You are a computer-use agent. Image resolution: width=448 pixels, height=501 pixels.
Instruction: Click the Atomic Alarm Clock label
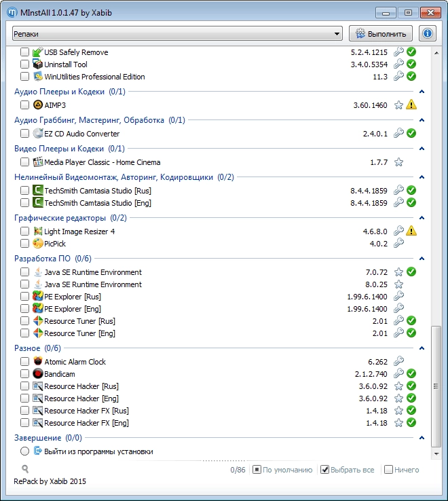[75, 362]
